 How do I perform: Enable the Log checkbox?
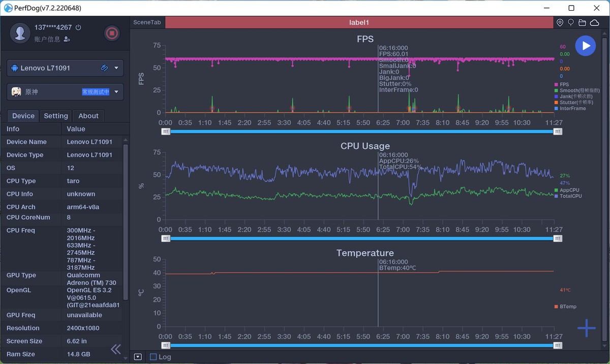[153, 357]
